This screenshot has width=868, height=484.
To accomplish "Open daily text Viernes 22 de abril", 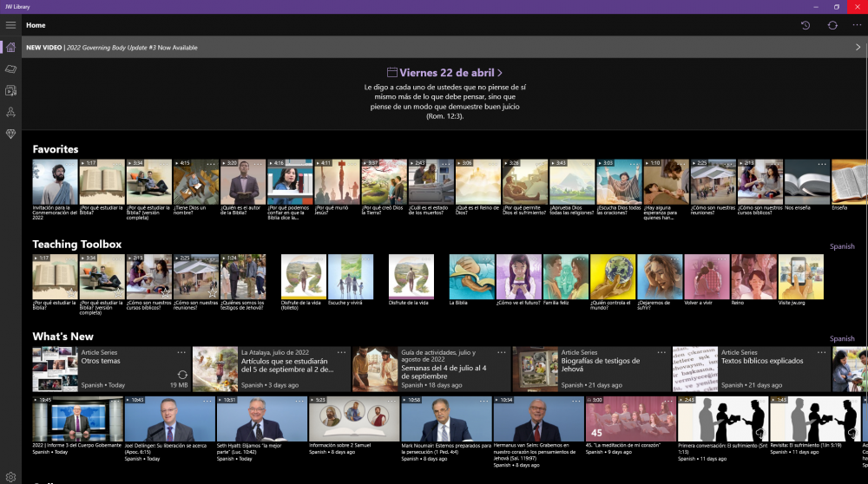I will (444, 73).
